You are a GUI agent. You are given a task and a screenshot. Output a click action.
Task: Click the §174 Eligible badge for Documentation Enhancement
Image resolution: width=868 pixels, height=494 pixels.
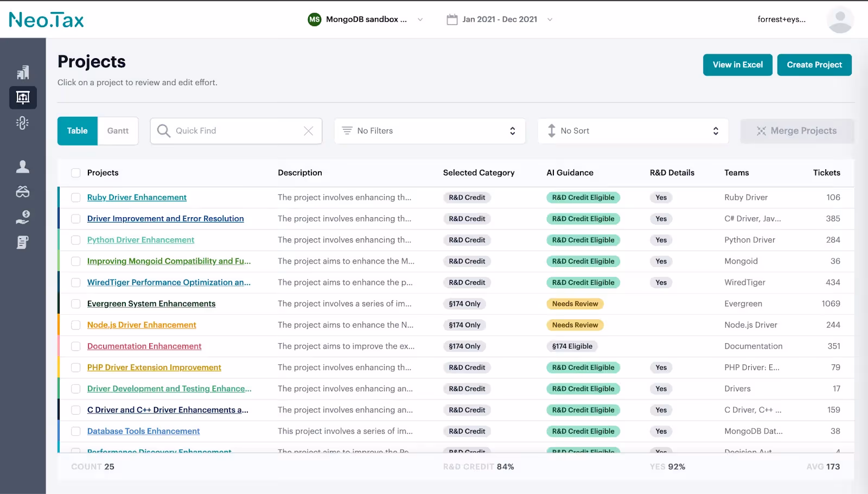(x=572, y=346)
